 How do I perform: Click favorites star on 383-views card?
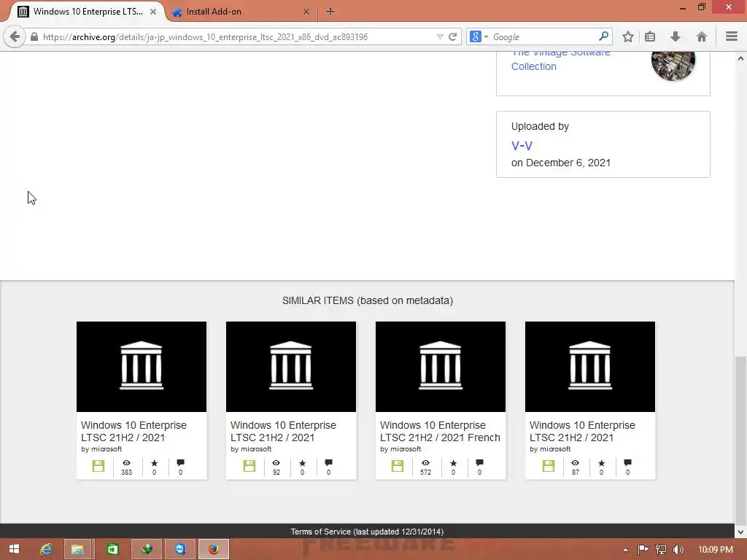(154, 463)
